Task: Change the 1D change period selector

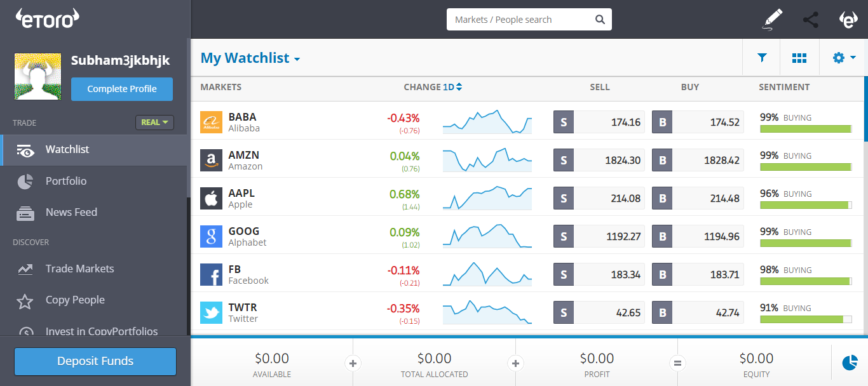Action: [452, 87]
